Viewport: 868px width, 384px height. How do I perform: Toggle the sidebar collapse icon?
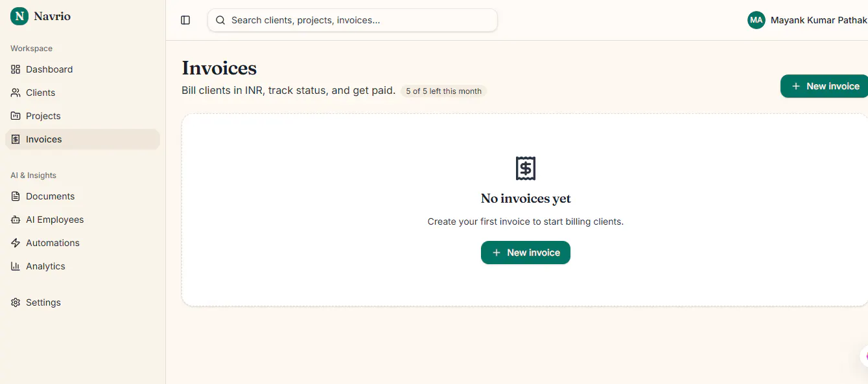pos(185,20)
